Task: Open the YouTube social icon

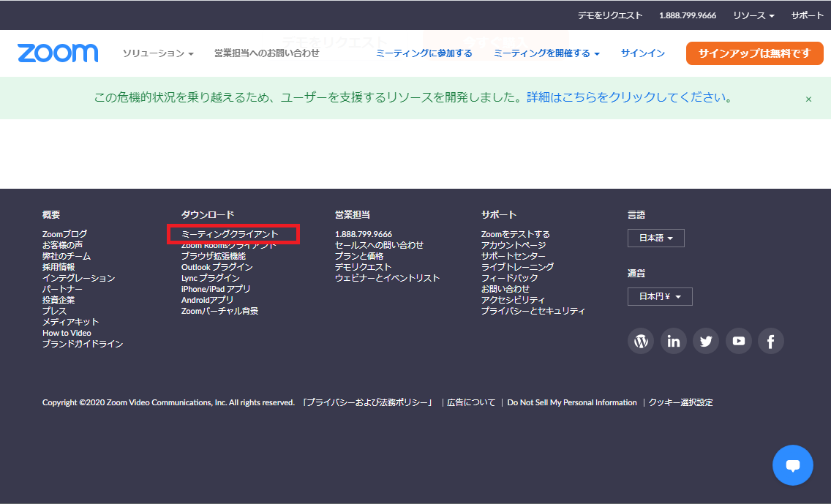Action: coord(739,341)
